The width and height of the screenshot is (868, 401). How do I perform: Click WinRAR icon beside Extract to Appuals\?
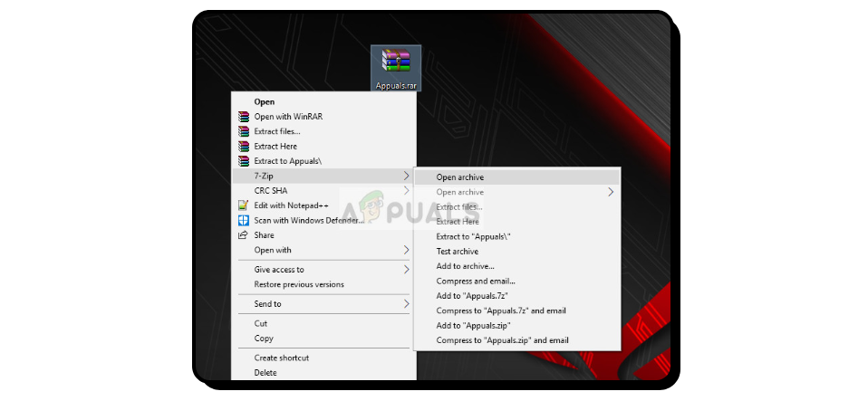[x=244, y=161]
